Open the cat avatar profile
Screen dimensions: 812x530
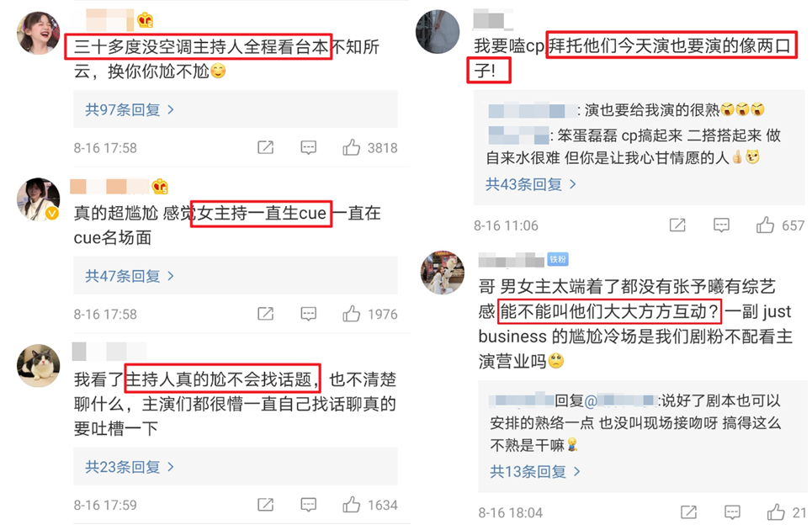[39, 365]
